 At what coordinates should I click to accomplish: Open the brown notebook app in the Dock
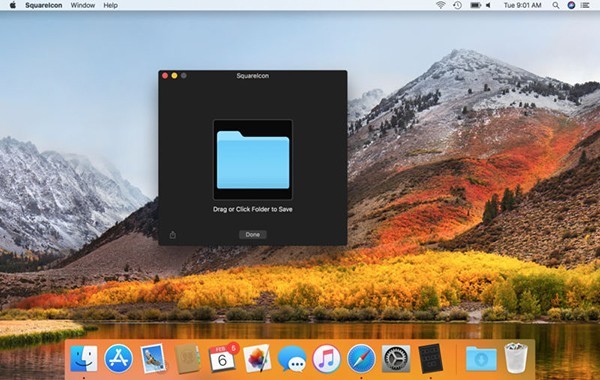click(188, 359)
